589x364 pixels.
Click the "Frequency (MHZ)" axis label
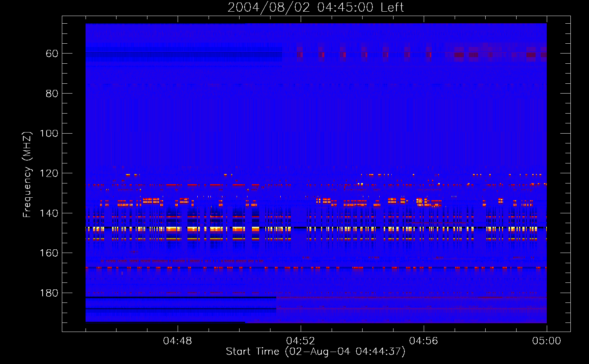pos(27,174)
